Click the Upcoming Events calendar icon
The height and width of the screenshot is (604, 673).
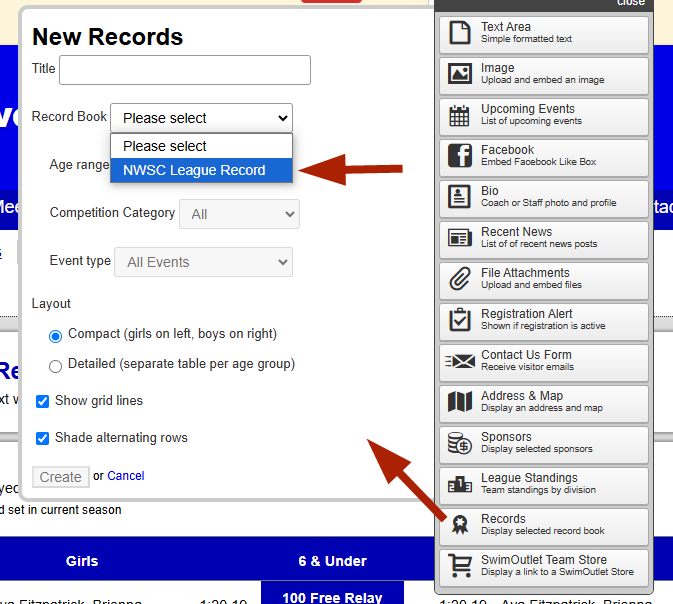click(459, 115)
